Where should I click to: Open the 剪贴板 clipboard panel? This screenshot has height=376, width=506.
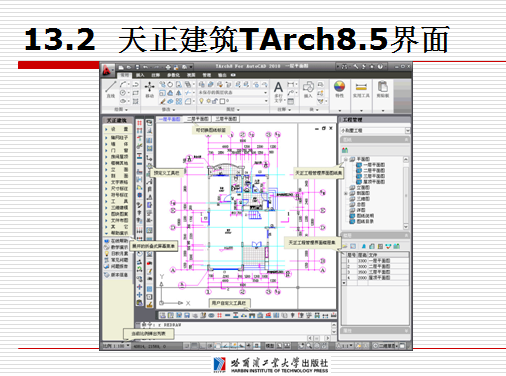pyautogui.click(x=383, y=89)
